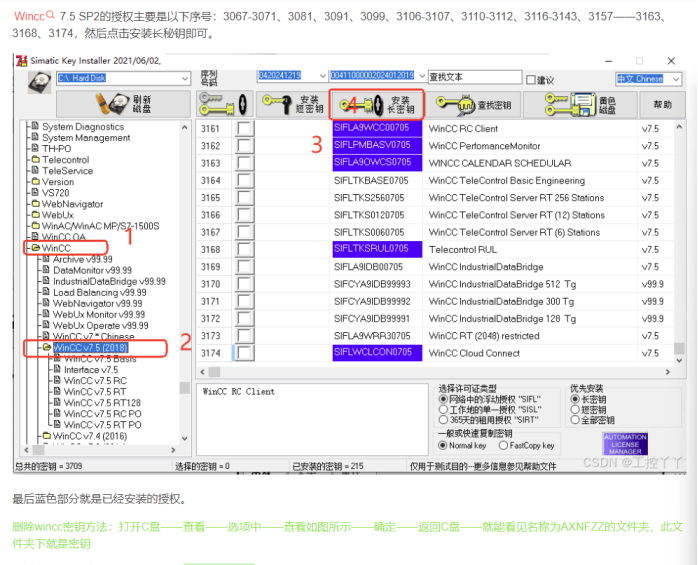
Task: Select the Normal key radio button
Action: pos(442,445)
